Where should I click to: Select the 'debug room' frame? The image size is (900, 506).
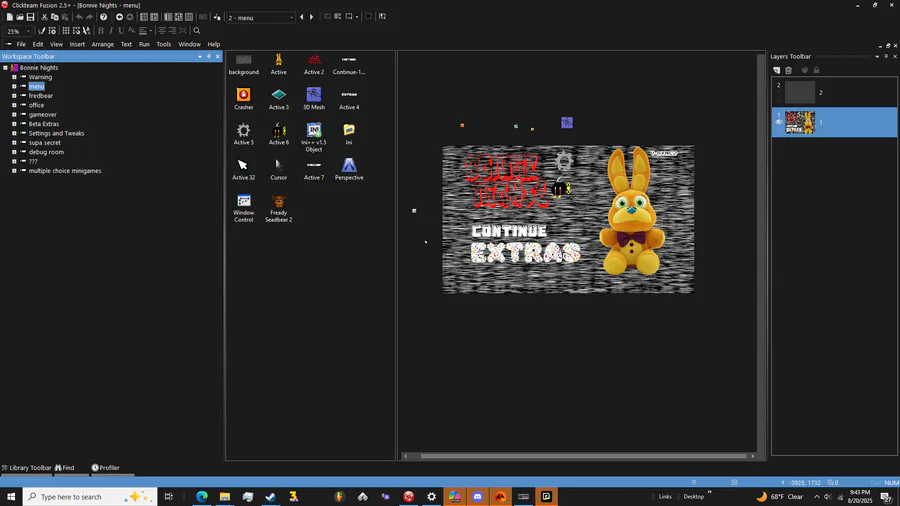(46, 152)
